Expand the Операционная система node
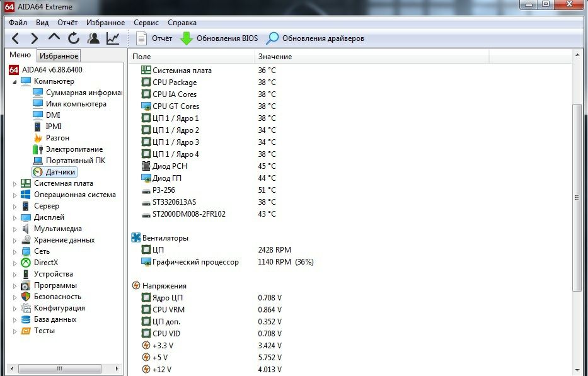This screenshot has width=588, height=376. (14, 195)
